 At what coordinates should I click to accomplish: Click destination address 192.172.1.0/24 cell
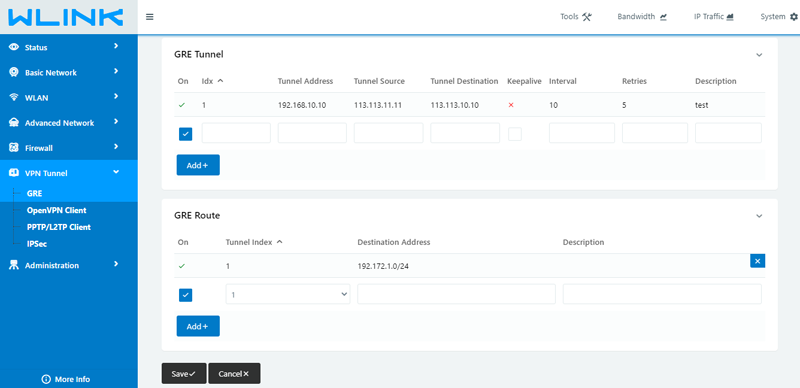383,266
